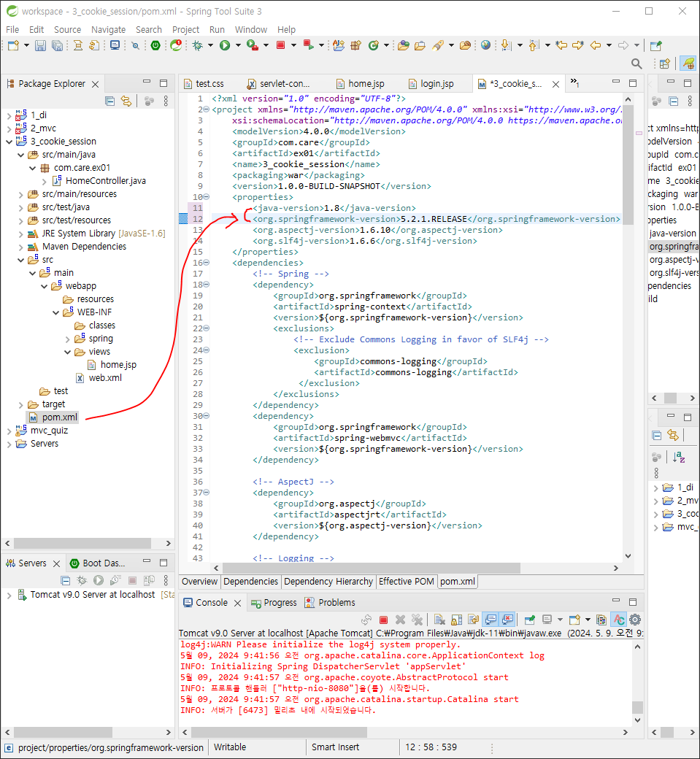Switch to the Problems view tab
This screenshot has width=700, height=759.
click(330, 603)
